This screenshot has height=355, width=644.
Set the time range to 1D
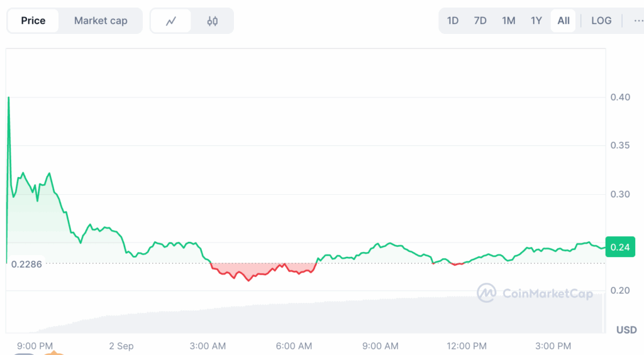pyautogui.click(x=453, y=21)
